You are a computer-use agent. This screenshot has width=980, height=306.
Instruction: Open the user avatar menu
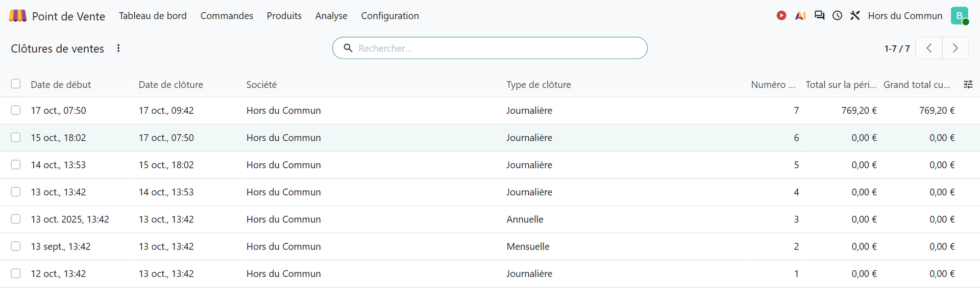pos(960,16)
